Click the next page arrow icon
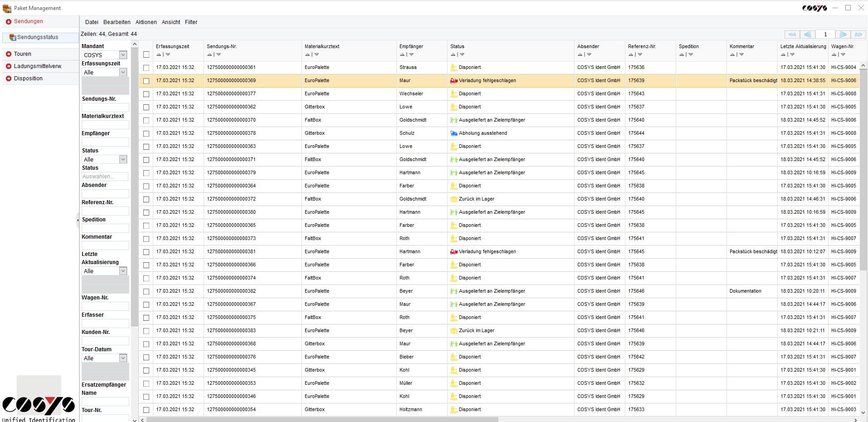This screenshot has height=422, width=868. [x=843, y=34]
